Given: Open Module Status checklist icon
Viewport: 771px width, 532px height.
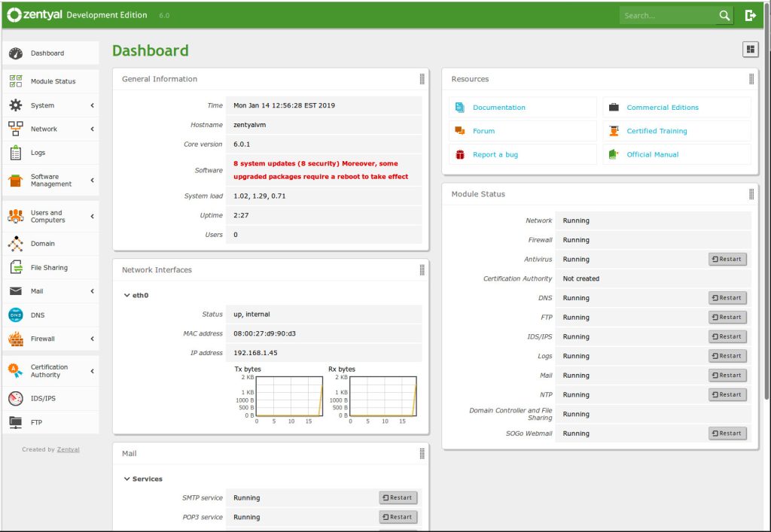Looking at the screenshot, I should tap(16, 81).
